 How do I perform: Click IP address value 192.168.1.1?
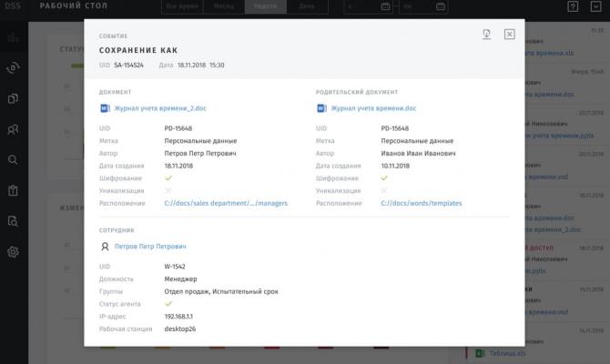pyautogui.click(x=178, y=316)
